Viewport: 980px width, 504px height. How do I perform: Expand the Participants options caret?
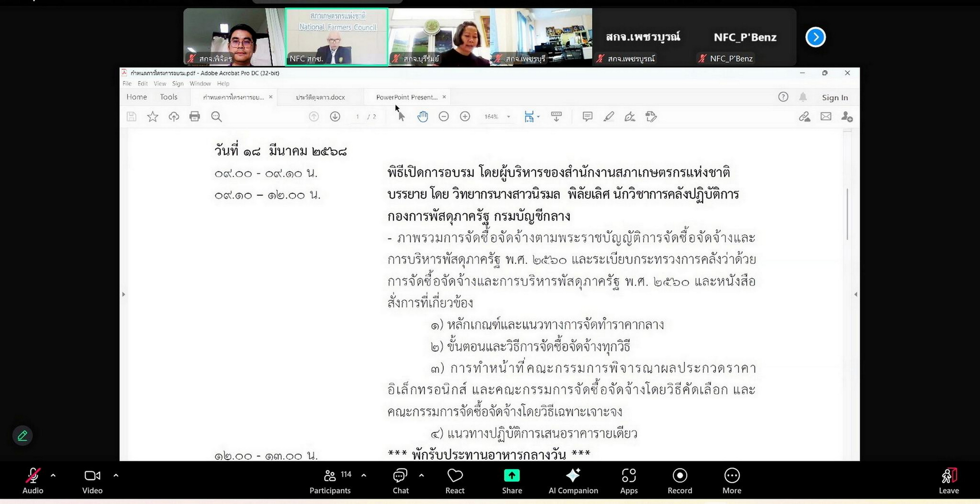coord(364,475)
